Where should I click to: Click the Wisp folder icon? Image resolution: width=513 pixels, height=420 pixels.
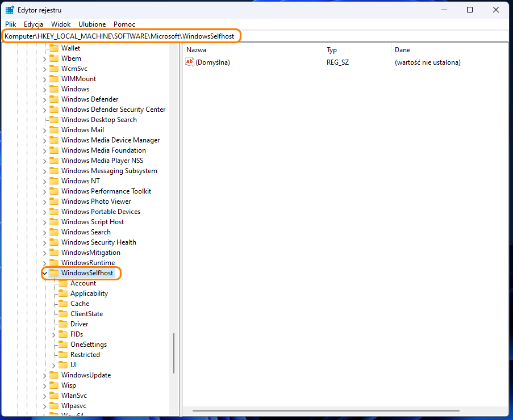coord(53,385)
